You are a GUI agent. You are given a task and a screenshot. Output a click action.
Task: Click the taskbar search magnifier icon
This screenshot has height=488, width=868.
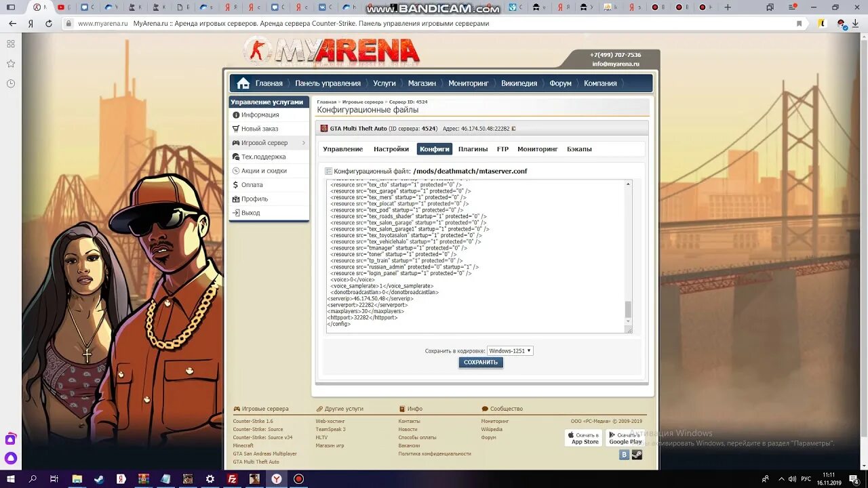33,479
